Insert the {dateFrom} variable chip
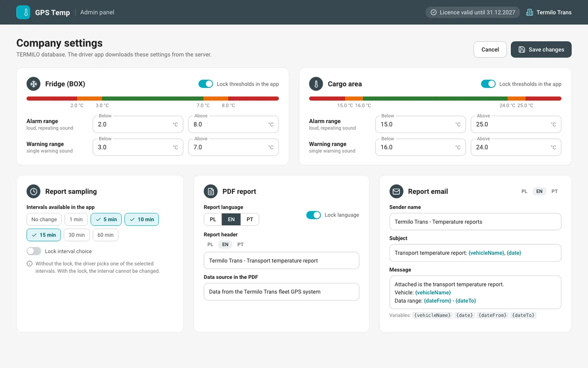 click(x=492, y=315)
